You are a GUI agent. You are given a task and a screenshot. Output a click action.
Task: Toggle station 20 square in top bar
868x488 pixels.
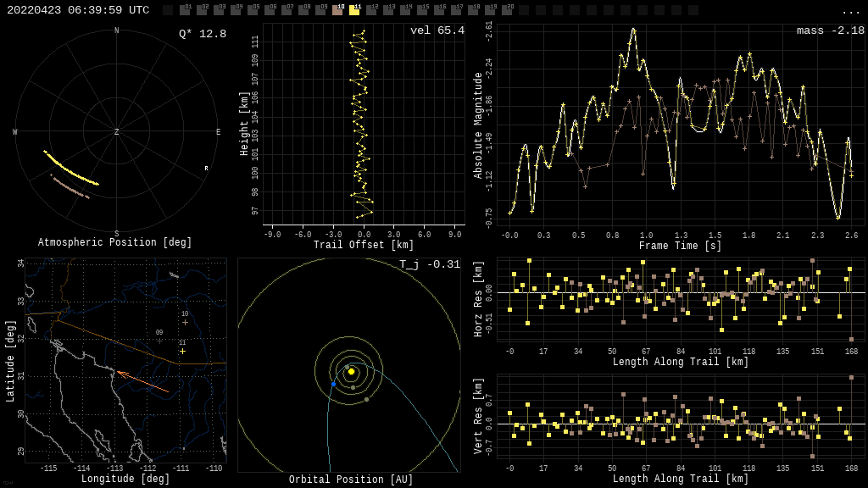pyautogui.click(x=507, y=10)
